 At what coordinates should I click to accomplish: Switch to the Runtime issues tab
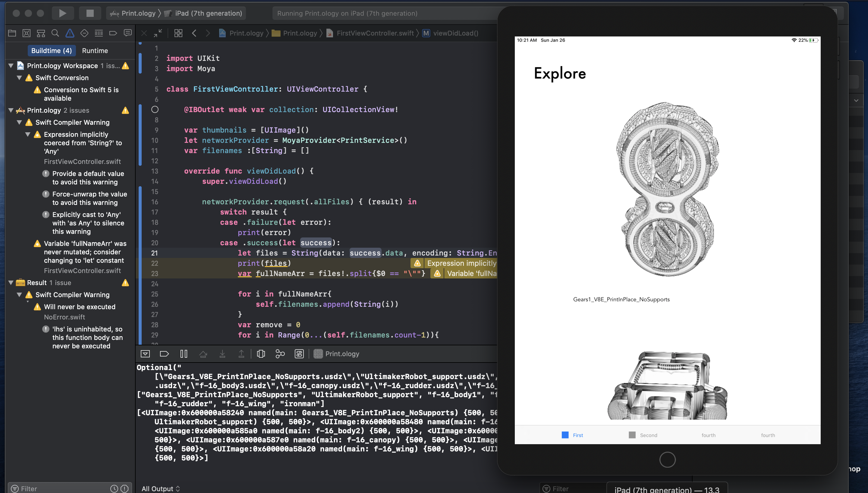pyautogui.click(x=95, y=51)
